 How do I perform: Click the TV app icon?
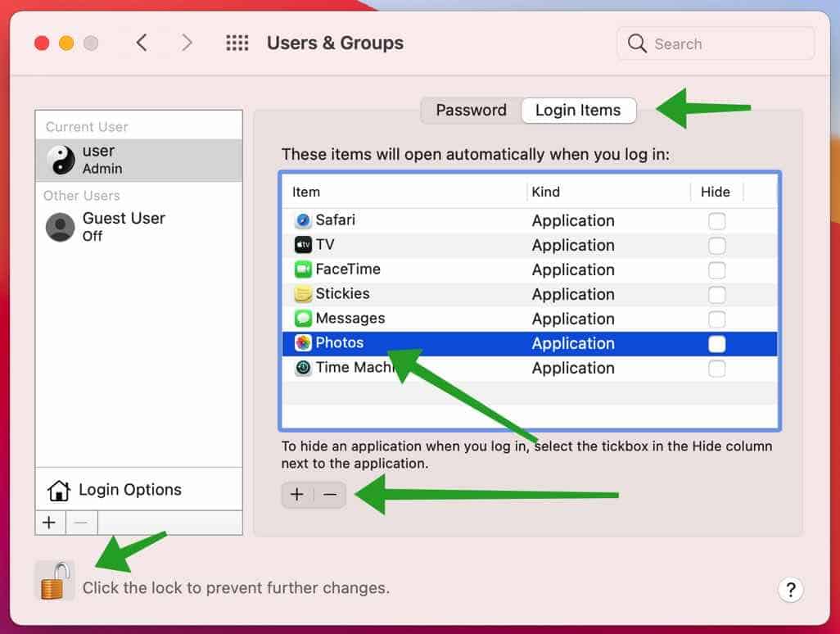[x=303, y=245]
